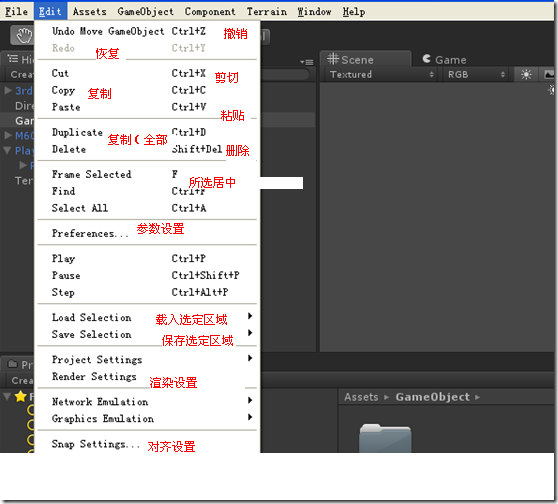
Task: Expand the 3rd hierarchy item
Action: (8, 90)
